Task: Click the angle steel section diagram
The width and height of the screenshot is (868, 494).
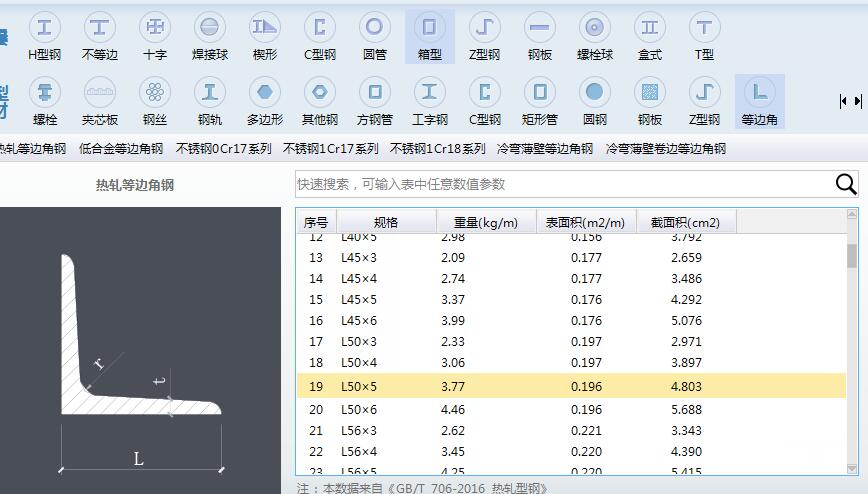Action: (x=141, y=351)
